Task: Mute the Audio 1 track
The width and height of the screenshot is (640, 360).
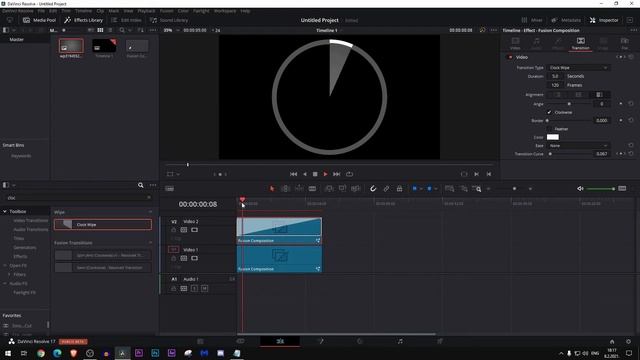Action: pyautogui.click(x=204, y=288)
